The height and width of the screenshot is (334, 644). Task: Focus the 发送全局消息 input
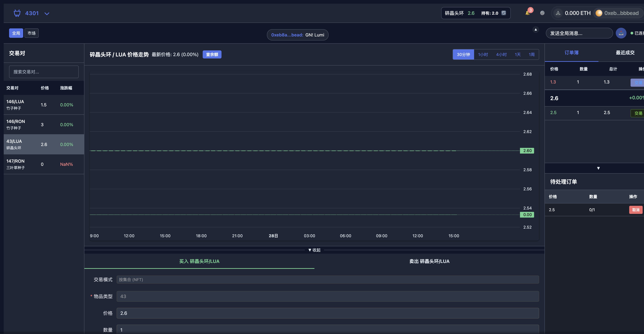pyautogui.click(x=579, y=33)
